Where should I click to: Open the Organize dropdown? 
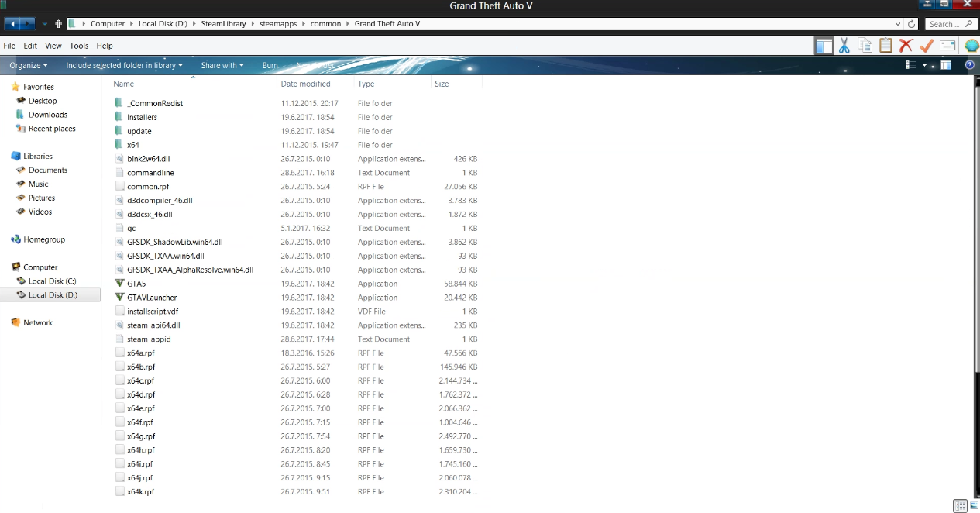pos(29,66)
